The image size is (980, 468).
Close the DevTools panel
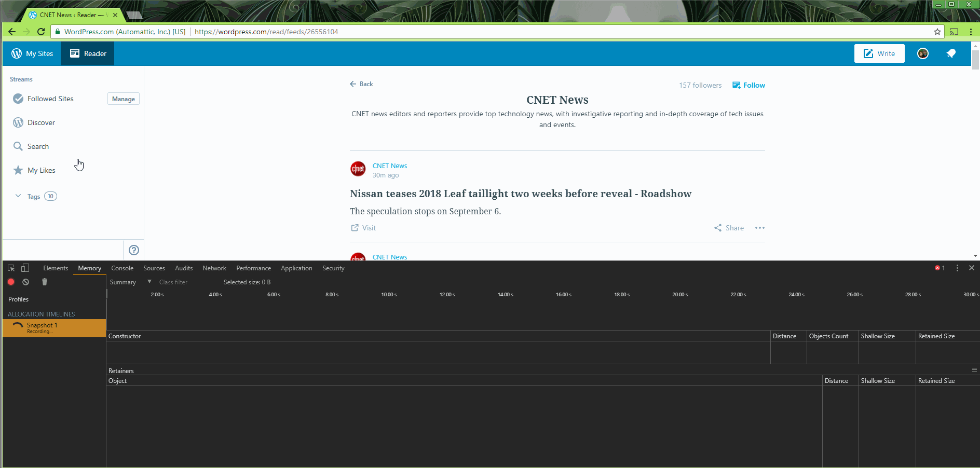(x=972, y=268)
